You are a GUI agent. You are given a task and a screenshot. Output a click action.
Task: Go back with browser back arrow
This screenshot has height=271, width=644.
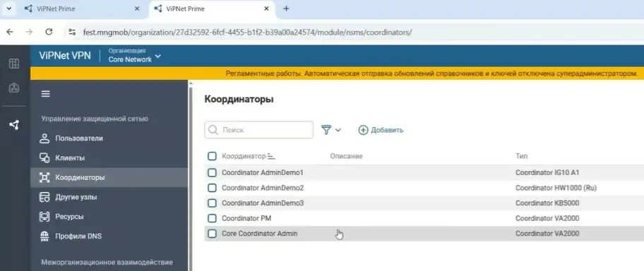(10, 32)
